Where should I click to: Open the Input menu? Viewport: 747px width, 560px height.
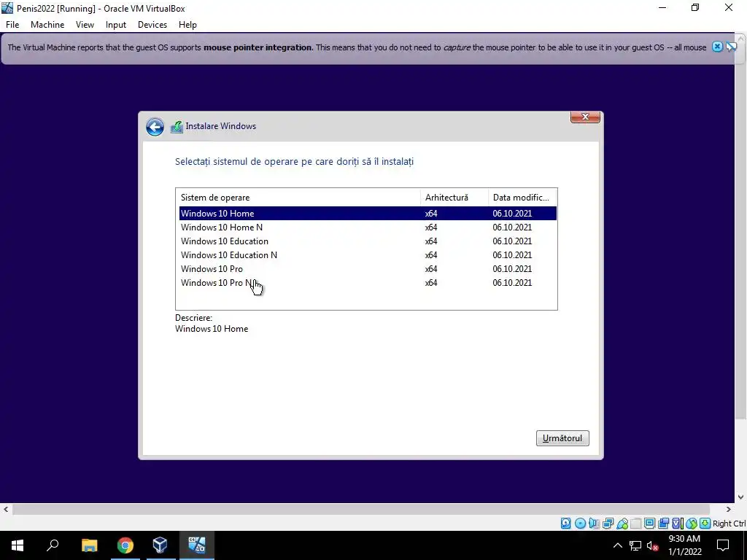[116, 25]
